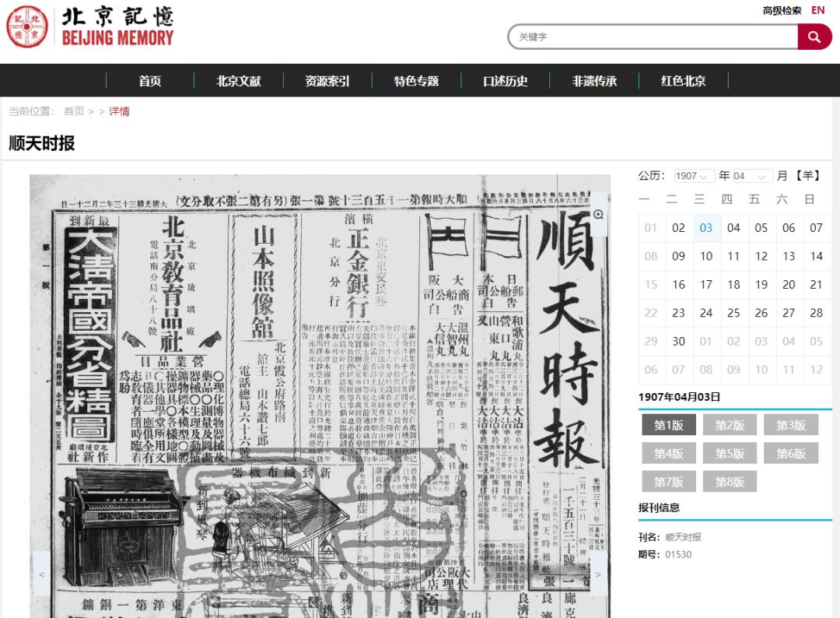Click the search magnifier icon
The height and width of the screenshot is (618, 840).
pyautogui.click(x=814, y=36)
